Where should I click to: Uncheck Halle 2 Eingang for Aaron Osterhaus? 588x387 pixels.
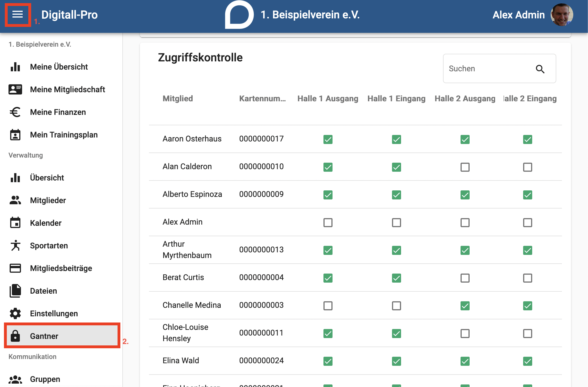click(528, 139)
